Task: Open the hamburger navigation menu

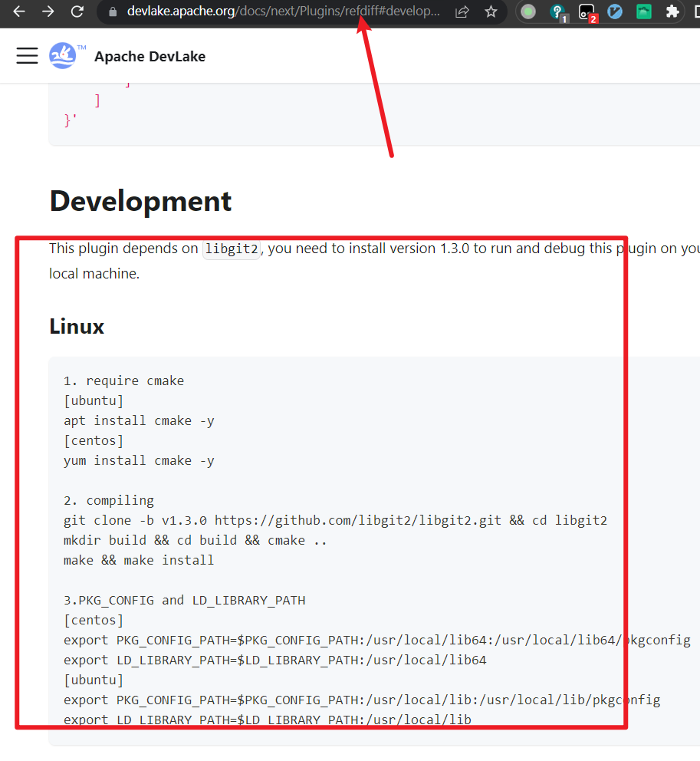Action: tap(27, 56)
